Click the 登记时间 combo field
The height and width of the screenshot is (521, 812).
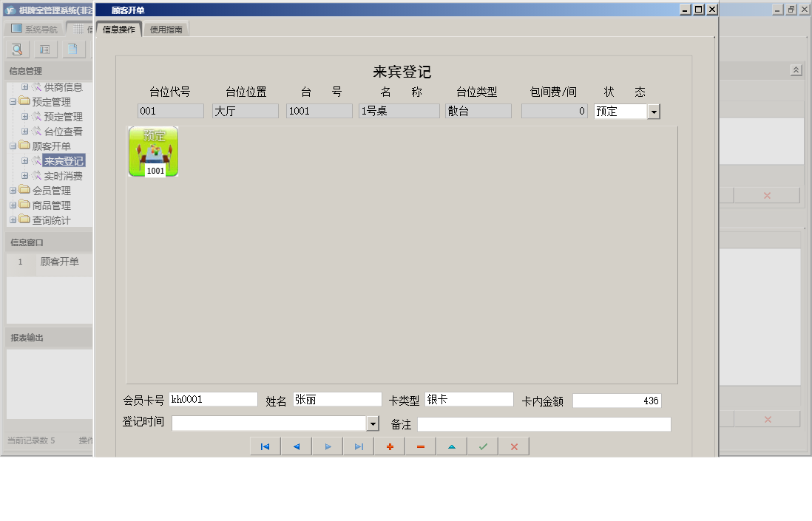point(269,423)
